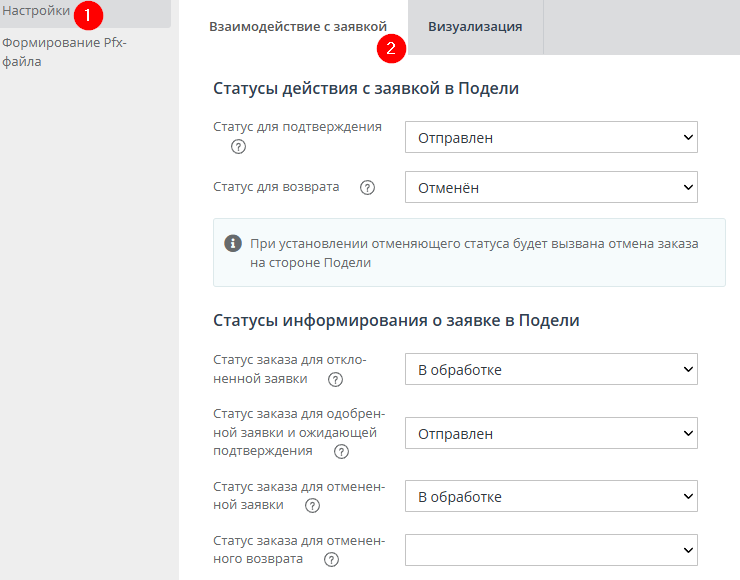This screenshot has height=580, width=740.
Task: Open empty dropdown for отмененного возврата
Action: point(551,550)
